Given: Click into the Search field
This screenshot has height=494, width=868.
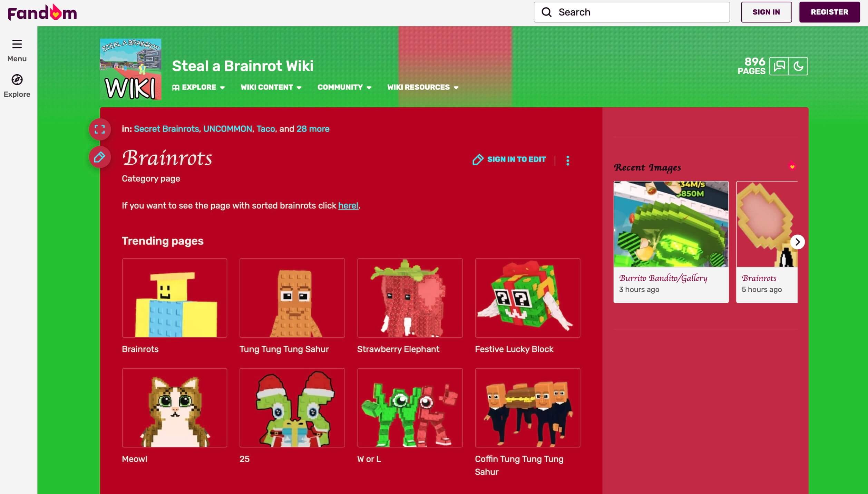Looking at the screenshot, I should pyautogui.click(x=638, y=12).
